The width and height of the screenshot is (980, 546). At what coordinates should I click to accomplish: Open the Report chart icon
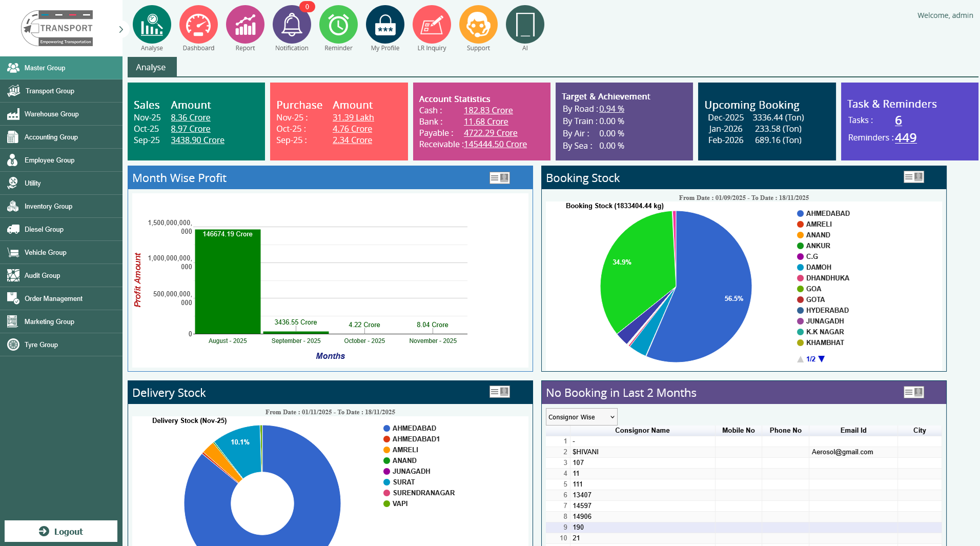pos(245,25)
